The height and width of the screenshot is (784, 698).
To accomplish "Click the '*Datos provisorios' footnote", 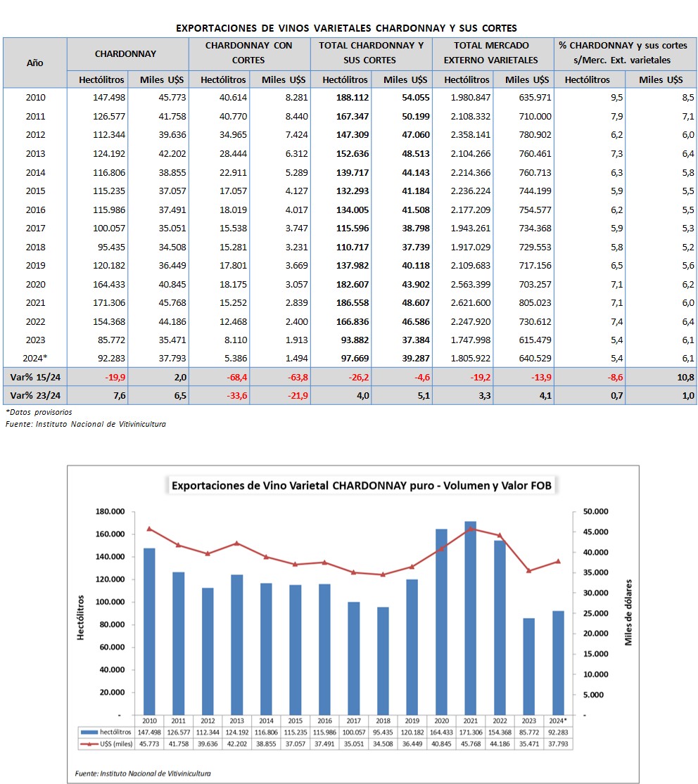I will pos(39,412).
